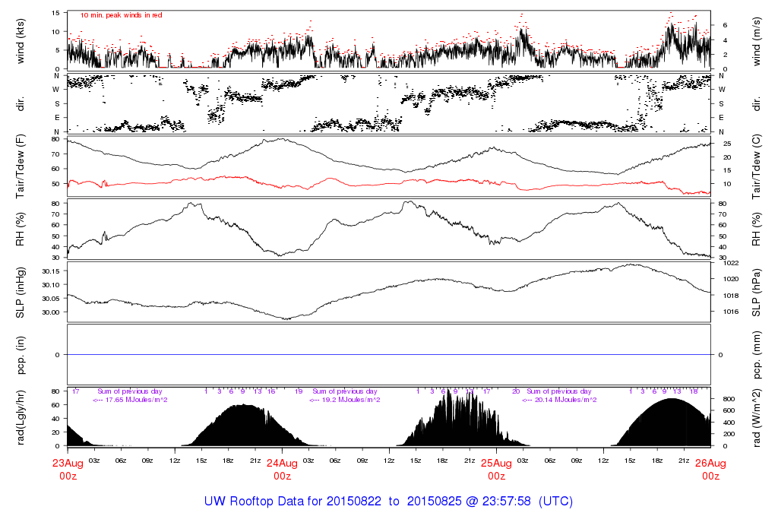Select the 19.2 MJoules/m^2 daily sum text
Screen dimensions: 778x532
pos(345,400)
